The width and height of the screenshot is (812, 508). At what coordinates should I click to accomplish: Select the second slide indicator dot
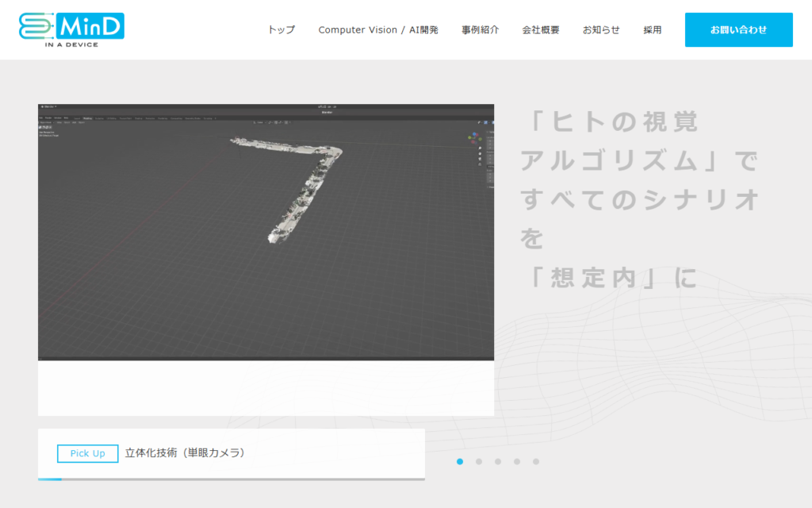click(479, 461)
